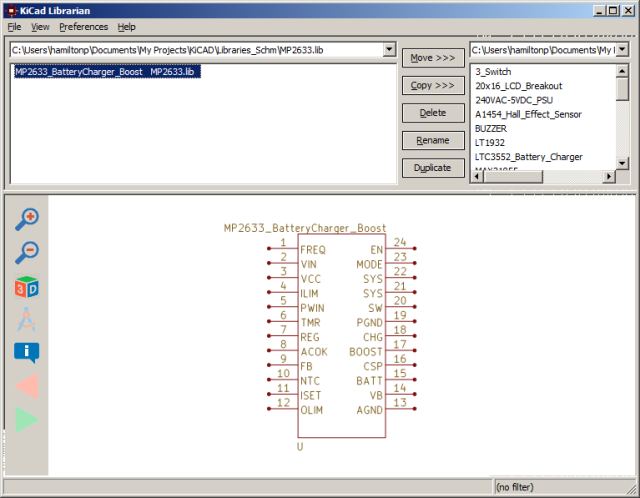Select LT1932 in right list
Viewport: 640px width, 498px height.
coord(490,143)
